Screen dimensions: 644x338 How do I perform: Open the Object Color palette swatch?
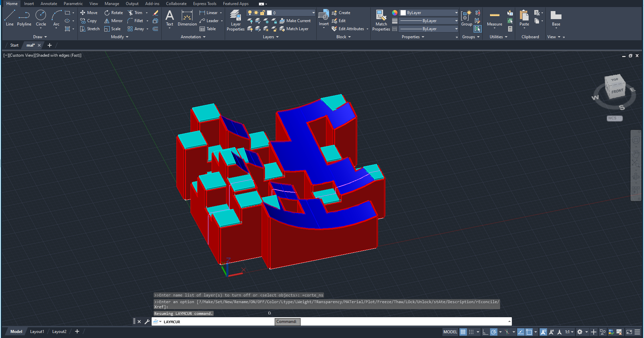click(395, 13)
